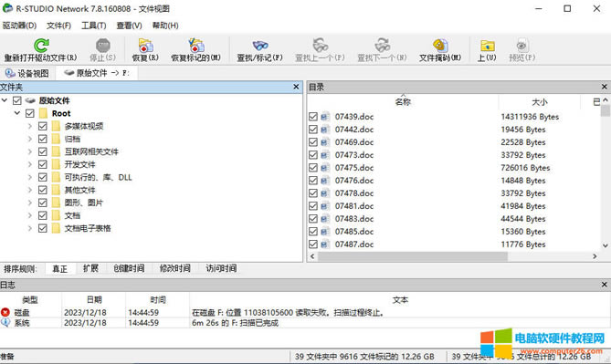The height and width of the screenshot is (364, 611).
Task: Open the 工具(T) menu
Action: [x=93, y=26]
